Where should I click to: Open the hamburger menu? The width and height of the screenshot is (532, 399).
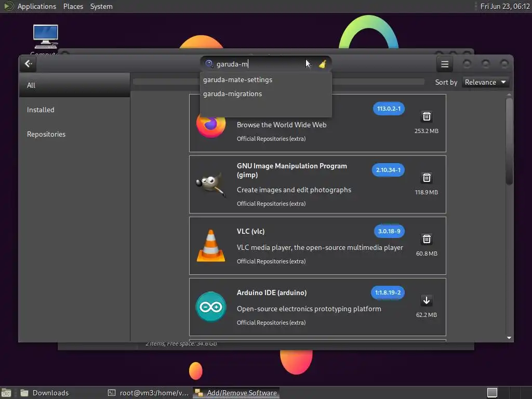click(445, 64)
